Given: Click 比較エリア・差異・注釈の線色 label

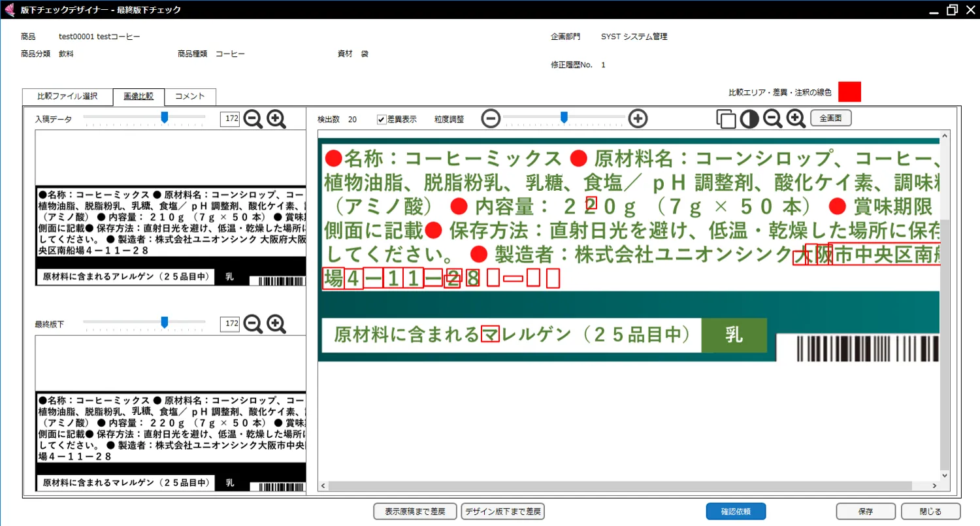Looking at the screenshot, I should pyautogui.click(x=779, y=93).
